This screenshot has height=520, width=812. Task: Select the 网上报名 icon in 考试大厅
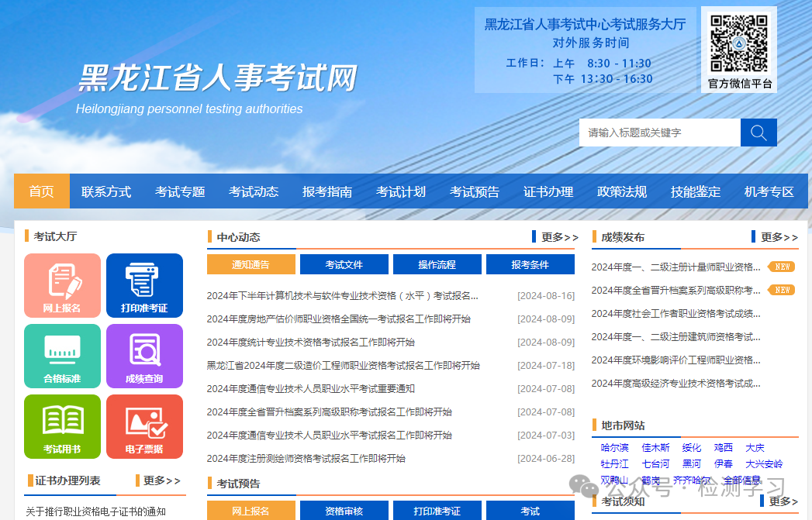tap(62, 285)
